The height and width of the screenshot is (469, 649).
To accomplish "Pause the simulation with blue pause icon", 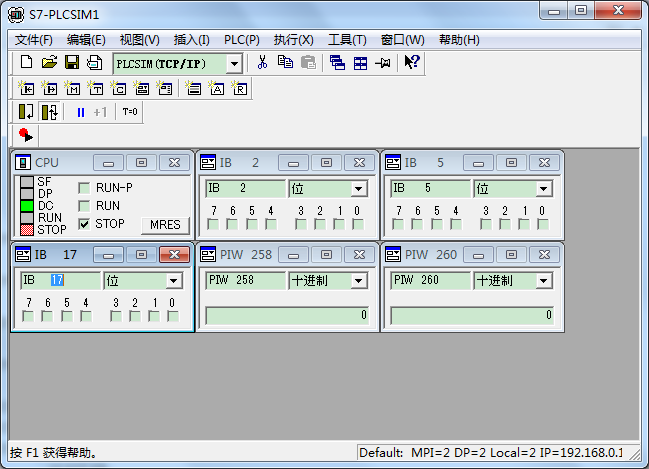I will [81, 113].
